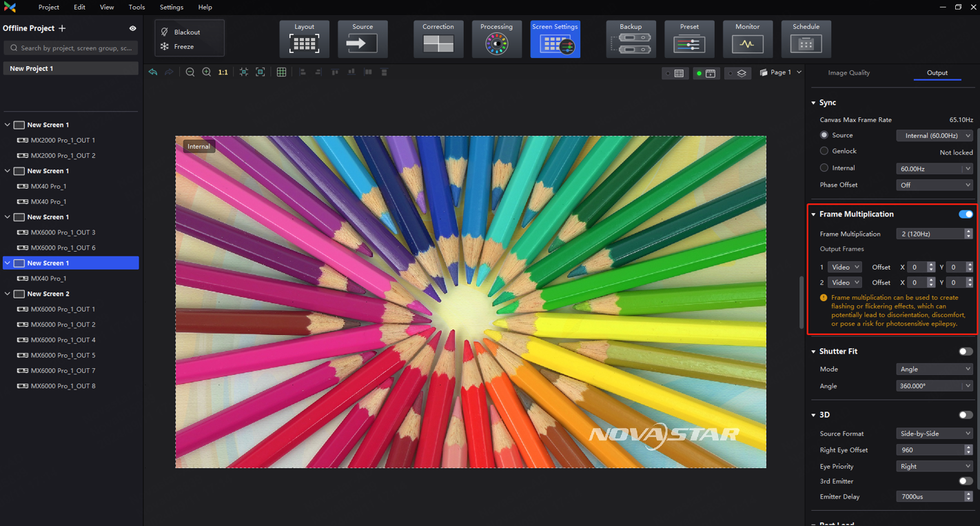The height and width of the screenshot is (526, 980).
Task: Click the project search field
Action: click(x=71, y=48)
